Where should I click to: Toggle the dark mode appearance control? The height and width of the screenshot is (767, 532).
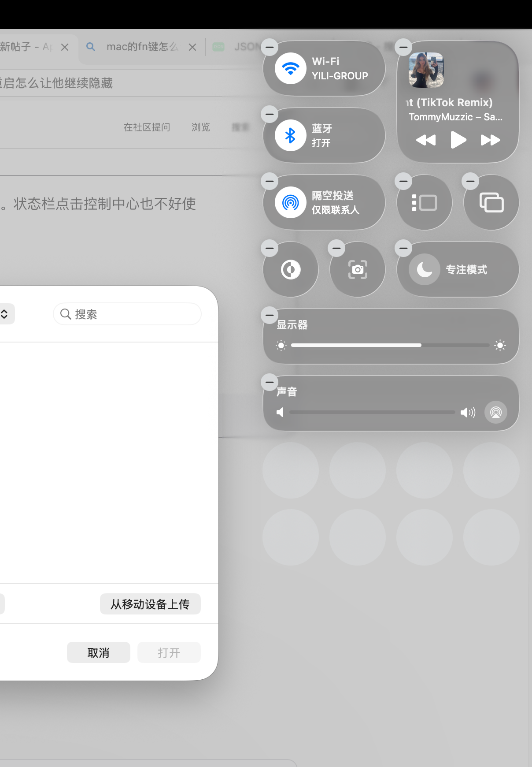click(x=290, y=269)
